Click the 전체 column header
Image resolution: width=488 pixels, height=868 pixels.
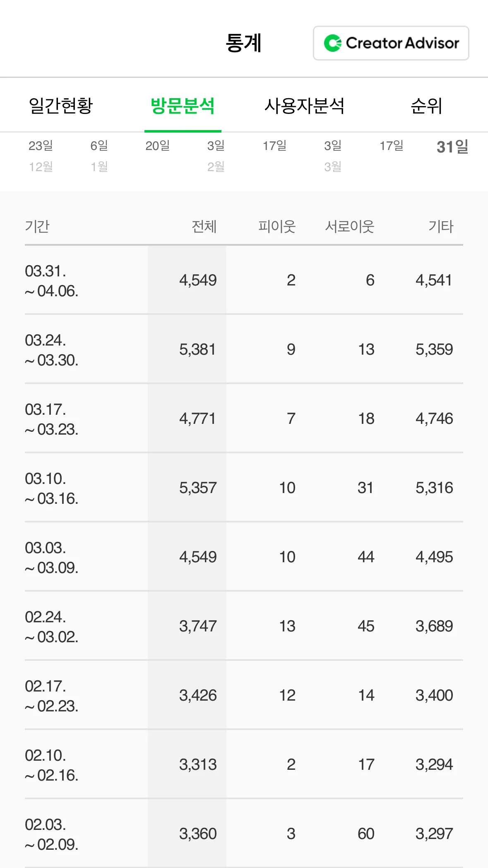tap(204, 227)
